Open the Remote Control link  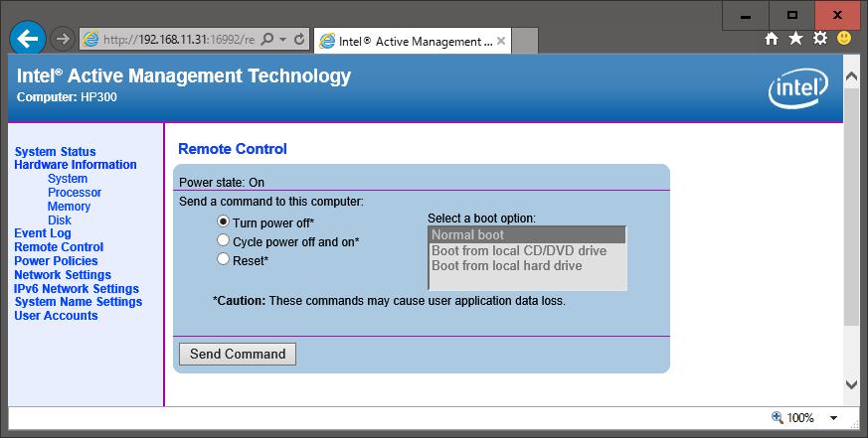point(59,247)
